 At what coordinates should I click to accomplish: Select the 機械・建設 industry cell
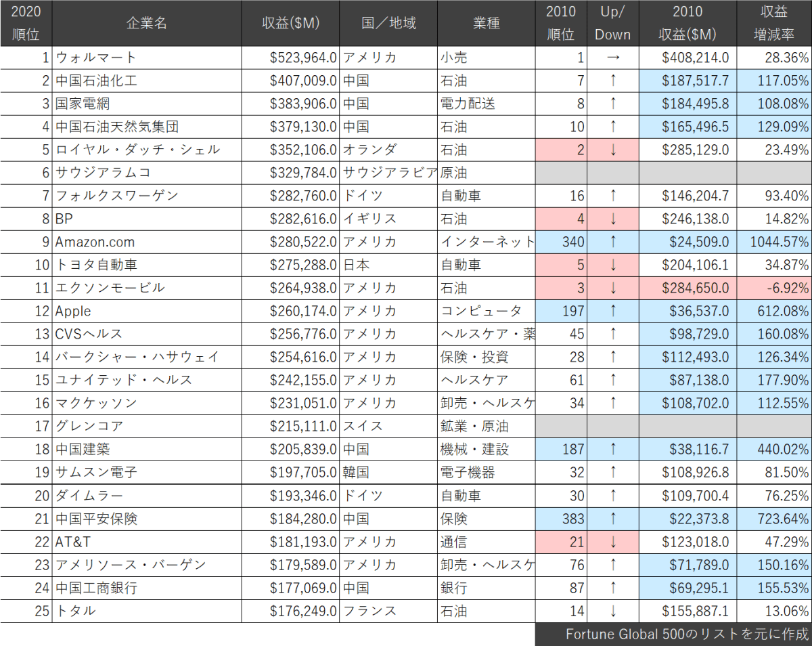(486, 449)
